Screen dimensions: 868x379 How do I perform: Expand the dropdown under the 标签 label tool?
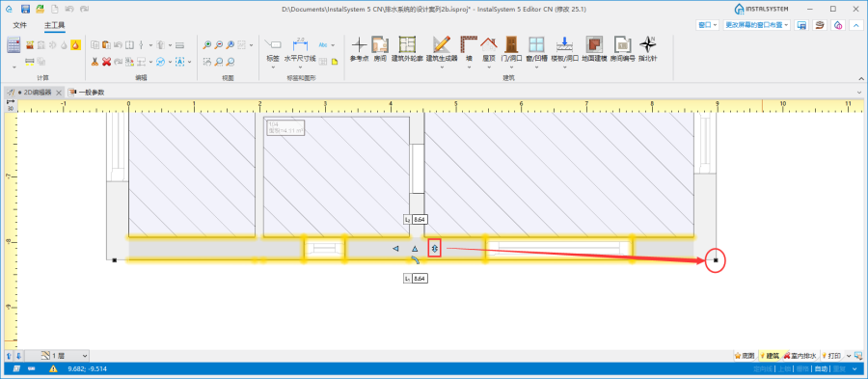pyautogui.click(x=273, y=68)
